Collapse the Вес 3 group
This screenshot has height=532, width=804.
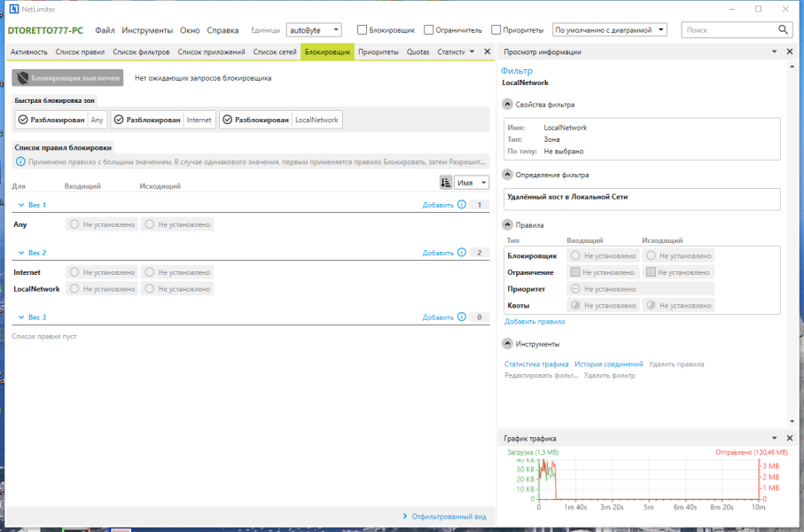tap(21, 317)
